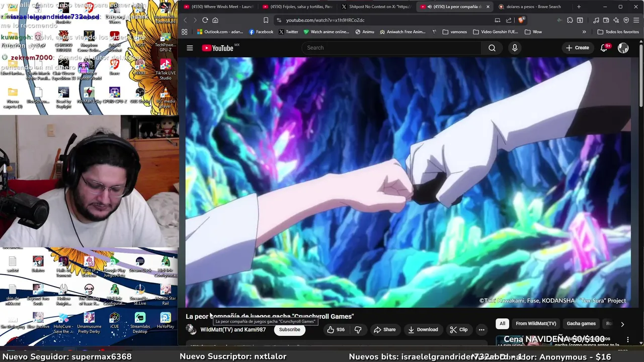Open the Watch anime online bookmark
The image size is (644, 362).
point(326,32)
